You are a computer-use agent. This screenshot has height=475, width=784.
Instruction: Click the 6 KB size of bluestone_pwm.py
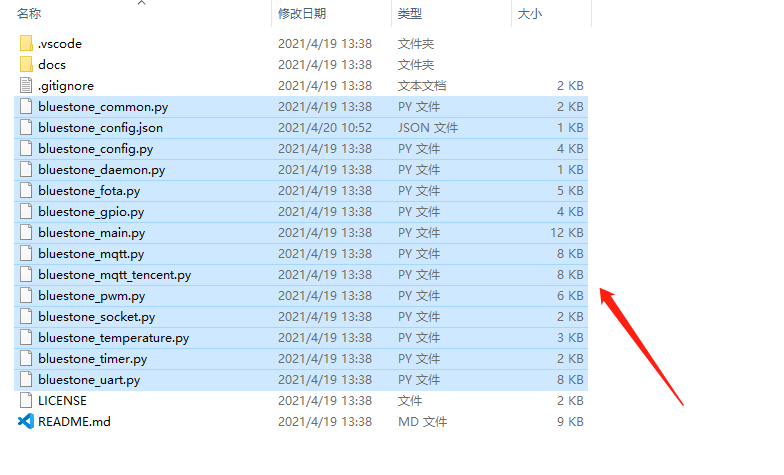point(570,296)
